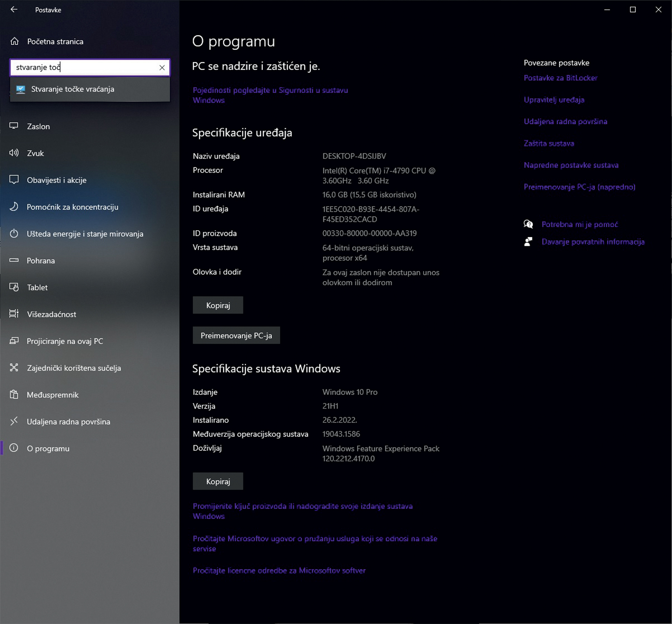Clear search with the X icon
The width and height of the screenshot is (672, 624).
point(162,68)
